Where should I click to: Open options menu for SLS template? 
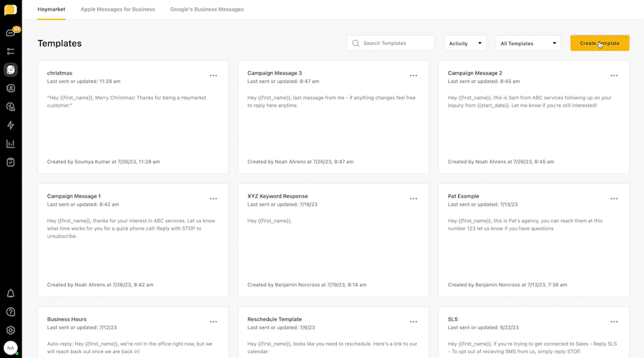[614, 321]
